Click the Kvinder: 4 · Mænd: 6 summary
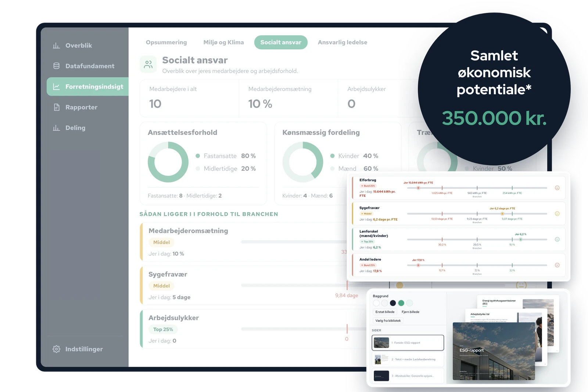Image resolution: width=588 pixels, height=392 pixels. (308, 196)
